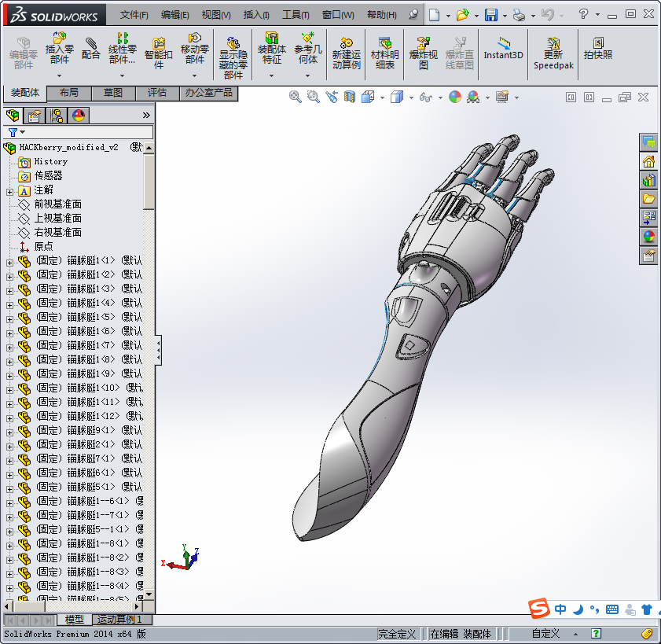The image size is (661, 644).
Task: Open the 文件(F) menu
Action: point(134,15)
